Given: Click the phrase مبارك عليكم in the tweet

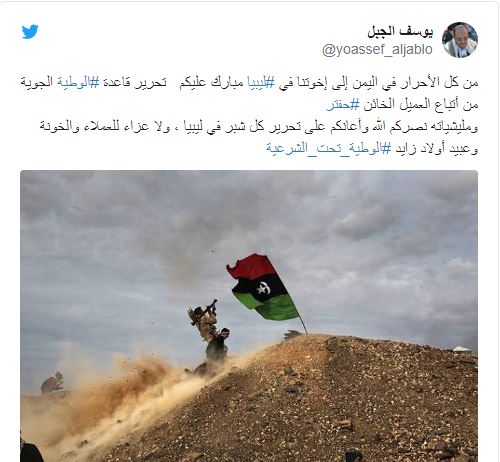Looking at the screenshot, I should (212, 82).
